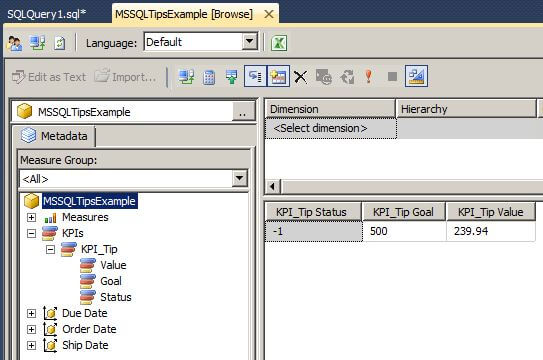Click the Goal KPI stacked-bars icon
The width and height of the screenshot is (543, 360).
click(88, 281)
